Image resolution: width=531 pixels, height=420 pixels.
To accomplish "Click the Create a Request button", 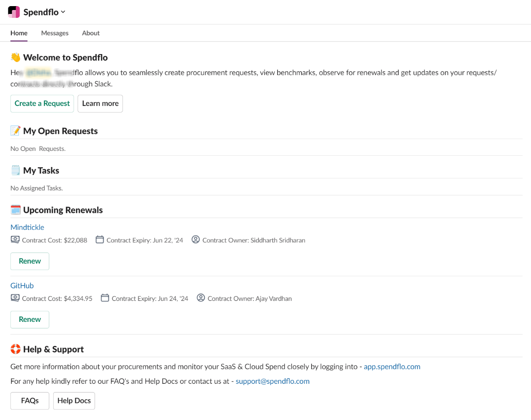I will pos(42,103).
